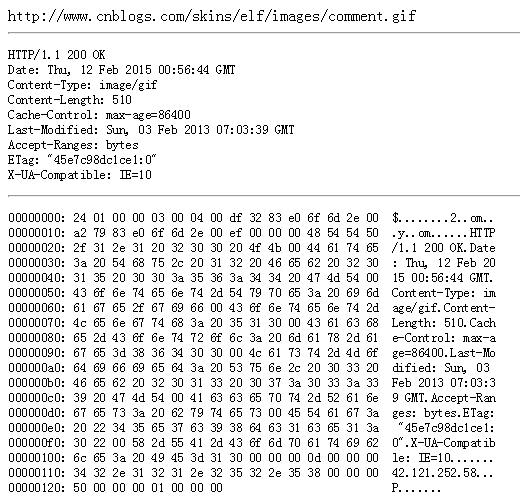The height and width of the screenshot is (503, 520).
Task: Click the Date header line
Action: [x=121, y=70]
